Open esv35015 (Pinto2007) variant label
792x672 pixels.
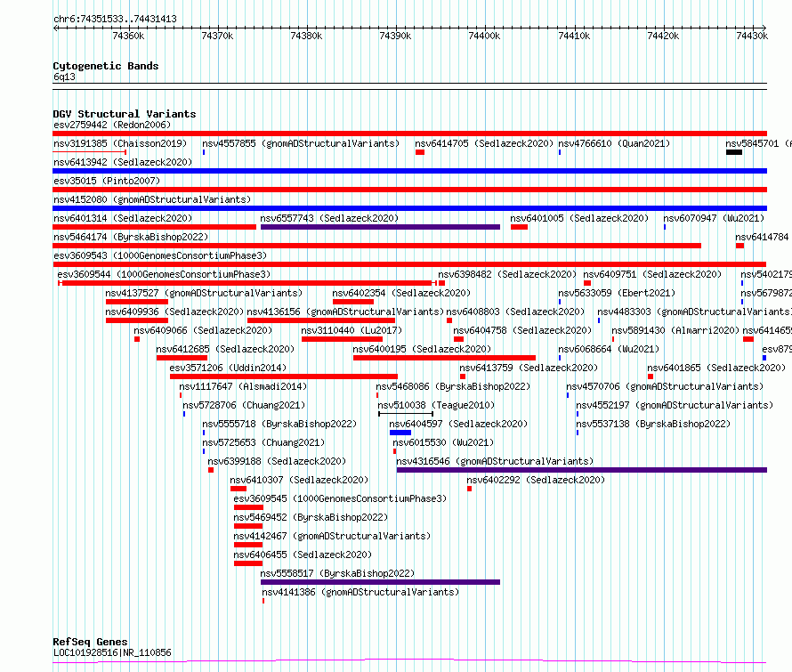(x=107, y=181)
